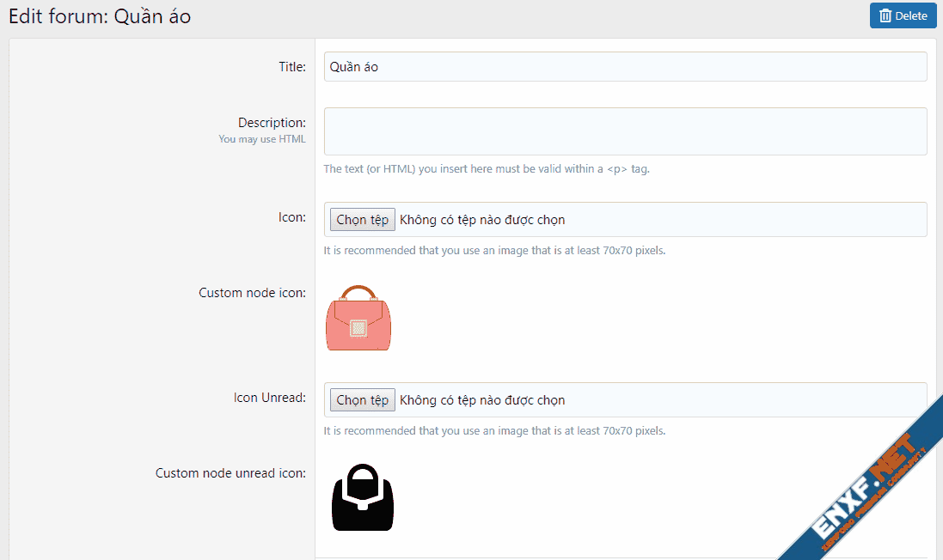Click the trash can icon on Delete
943x560 pixels.
[885, 15]
